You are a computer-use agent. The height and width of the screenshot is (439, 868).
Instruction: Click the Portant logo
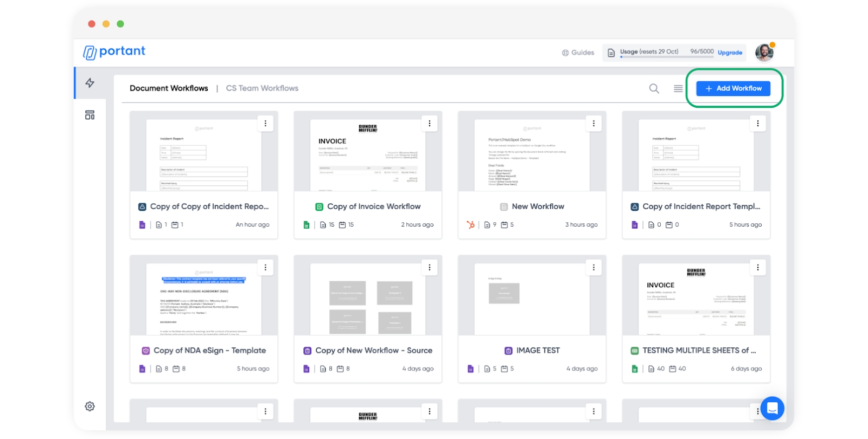[114, 51]
